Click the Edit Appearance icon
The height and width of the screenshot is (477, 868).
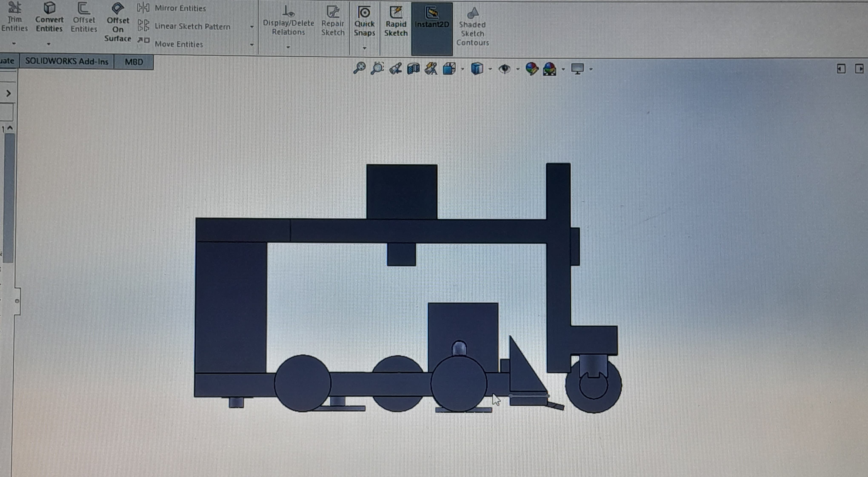pyautogui.click(x=532, y=69)
